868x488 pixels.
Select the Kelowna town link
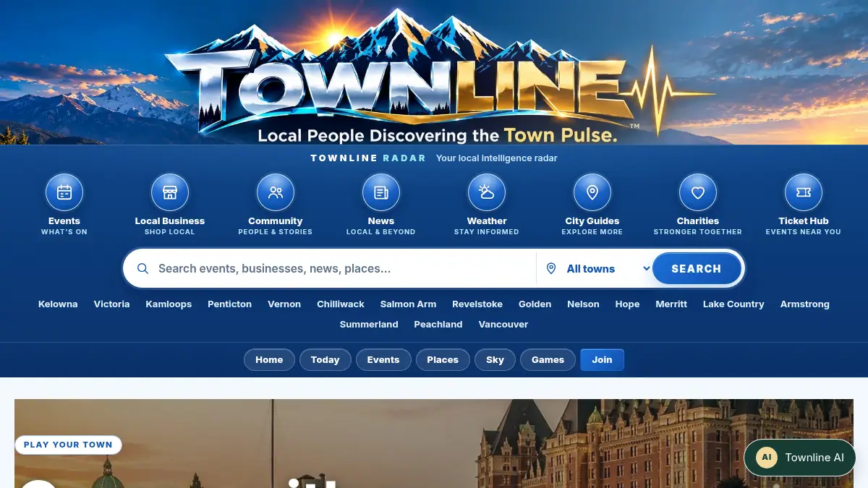(58, 304)
